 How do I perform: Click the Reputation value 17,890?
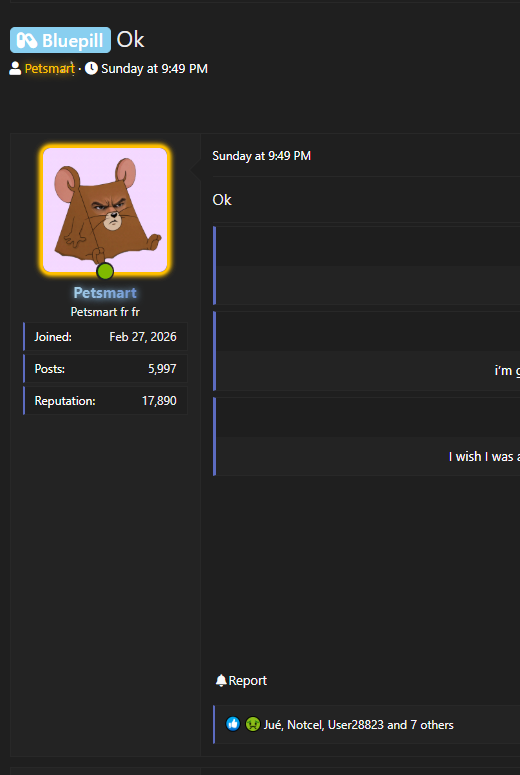(159, 400)
